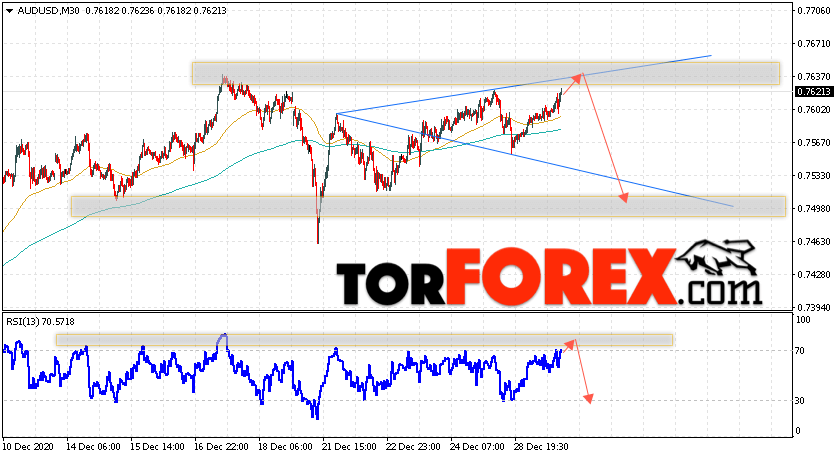This screenshot has width=838, height=458.
Task: Click price scale value 0.75330
Action: point(814,176)
